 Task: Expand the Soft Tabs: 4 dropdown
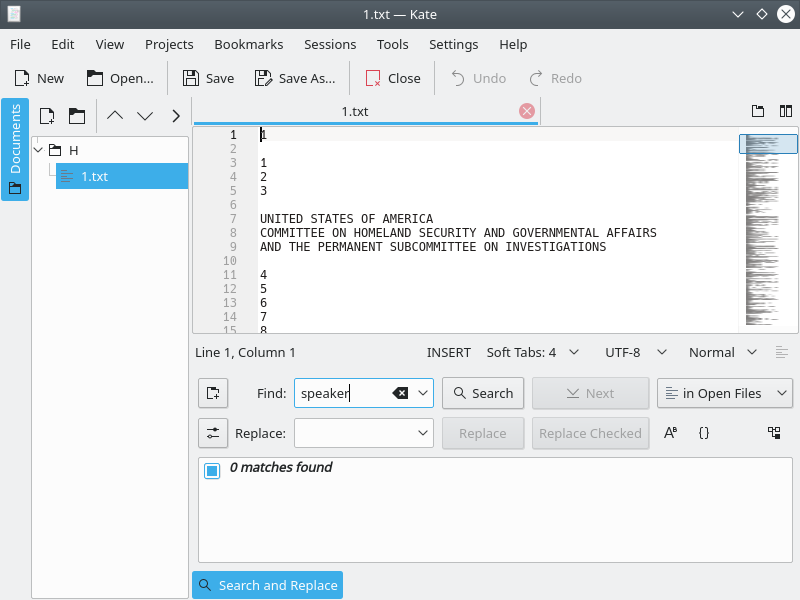pyautogui.click(x=533, y=353)
